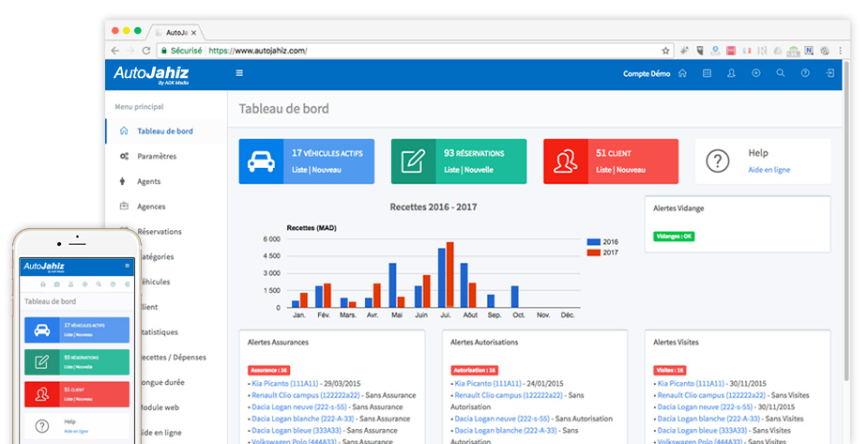Click Nouveau on the Véhicules Actifs card
This screenshot has height=444, width=868.
point(327,170)
